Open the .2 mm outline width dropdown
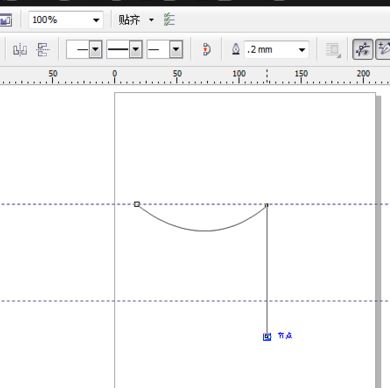The height and width of the screenshot is (388, 390). pyautogui.click(x=302, y=50)
